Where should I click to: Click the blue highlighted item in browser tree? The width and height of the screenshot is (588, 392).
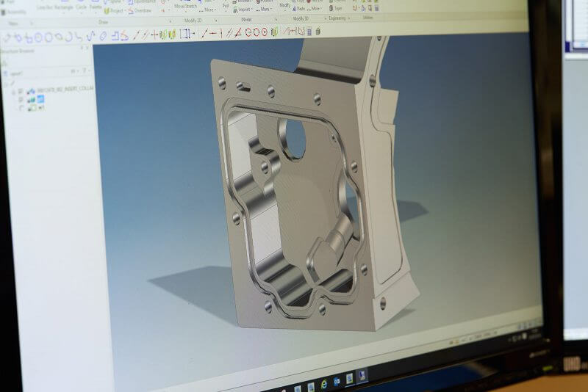(40, 99)
